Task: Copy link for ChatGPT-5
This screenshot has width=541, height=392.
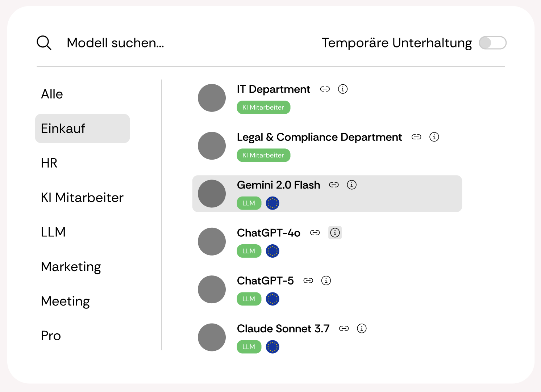Action: tap(308, 281)
